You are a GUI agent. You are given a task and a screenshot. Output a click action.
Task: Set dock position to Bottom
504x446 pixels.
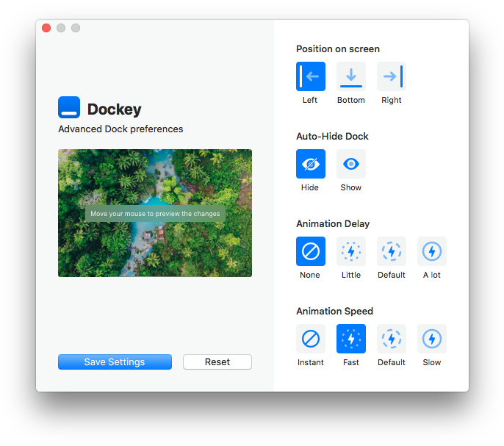(351, 76)
